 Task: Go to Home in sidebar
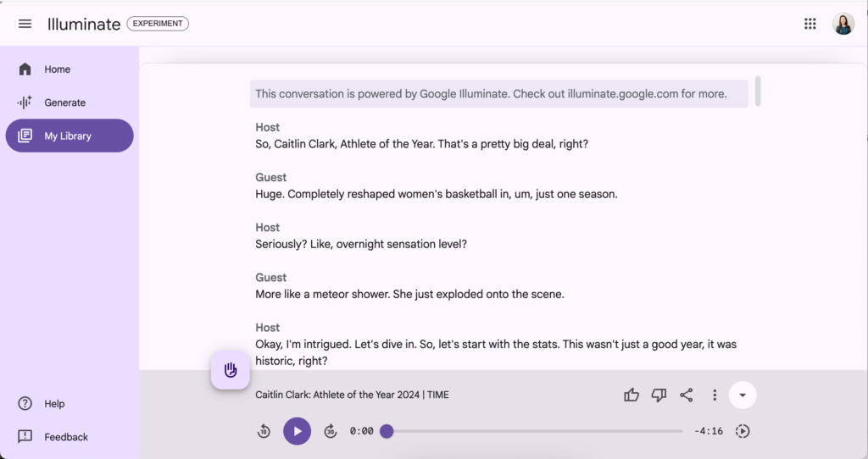pyautogui.click(x=70, y=69)
